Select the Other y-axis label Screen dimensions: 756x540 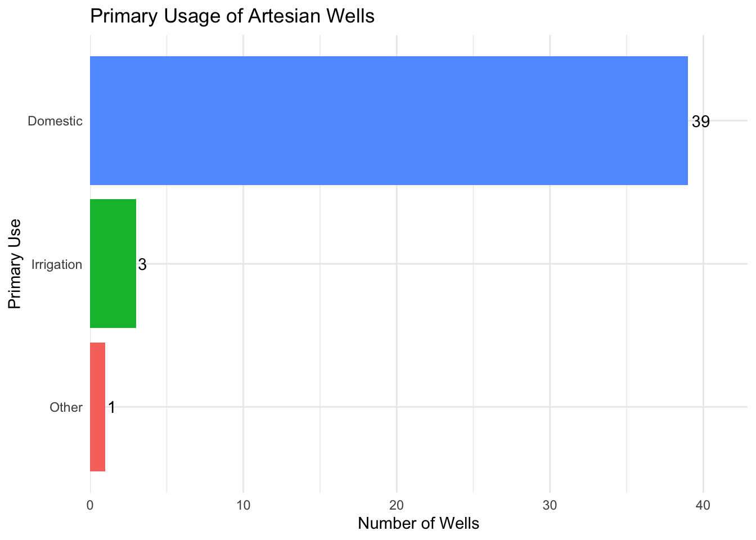click(x=66, y=407)
